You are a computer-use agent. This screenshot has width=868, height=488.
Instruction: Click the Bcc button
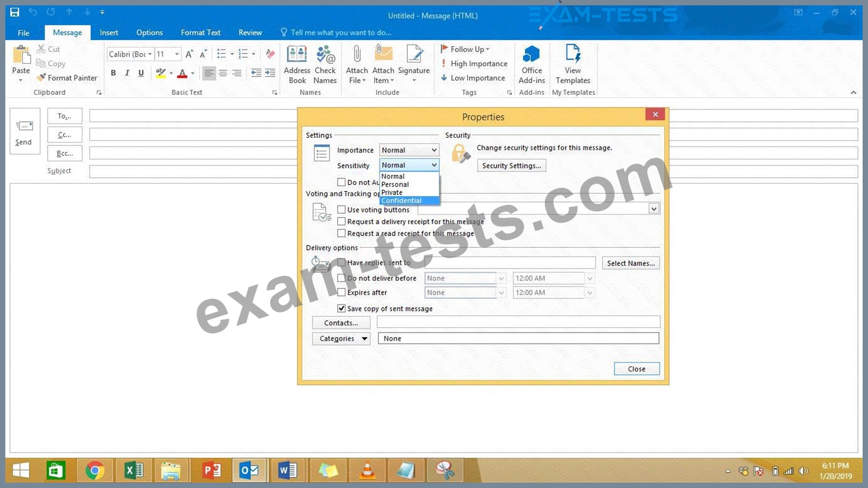point(65,153)
